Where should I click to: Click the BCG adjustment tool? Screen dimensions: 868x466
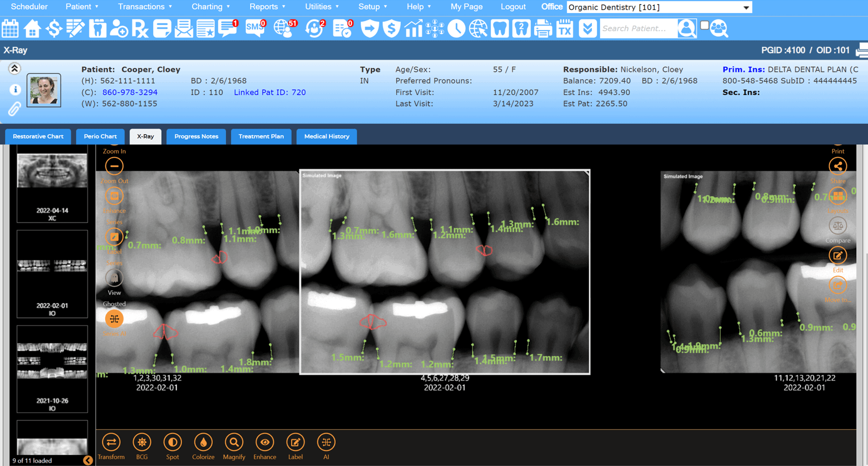(142, 443)
